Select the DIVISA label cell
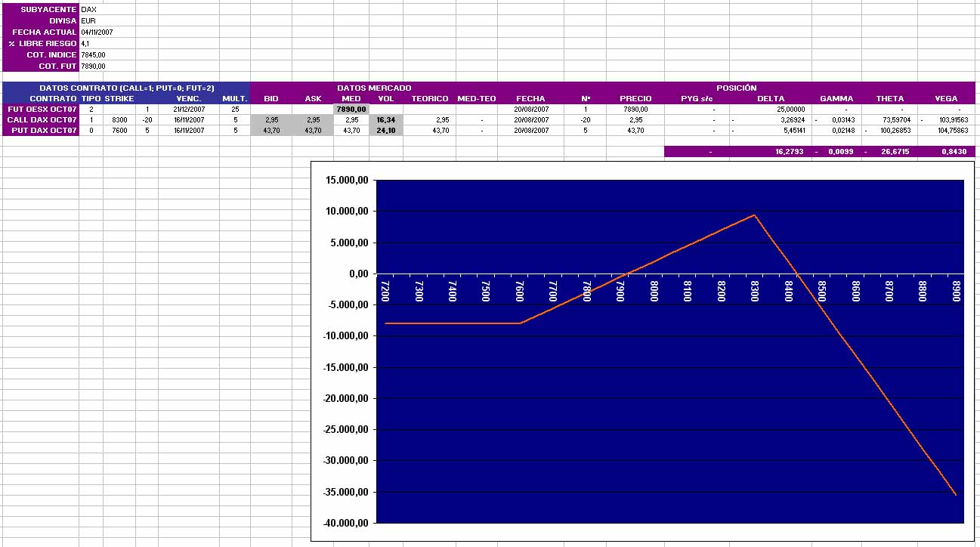This screenshot has height=547, width=980. 41,21
